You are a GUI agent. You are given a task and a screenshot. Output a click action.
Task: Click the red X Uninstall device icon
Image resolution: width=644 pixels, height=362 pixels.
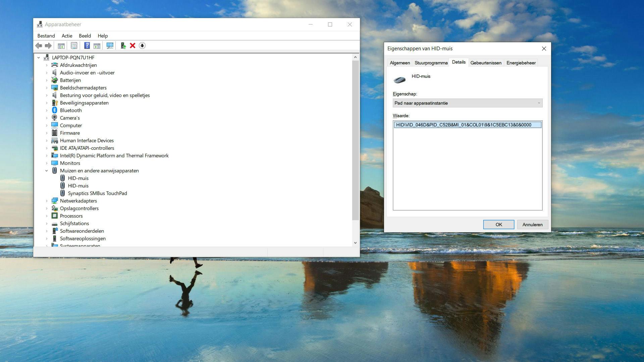point(132,46)
